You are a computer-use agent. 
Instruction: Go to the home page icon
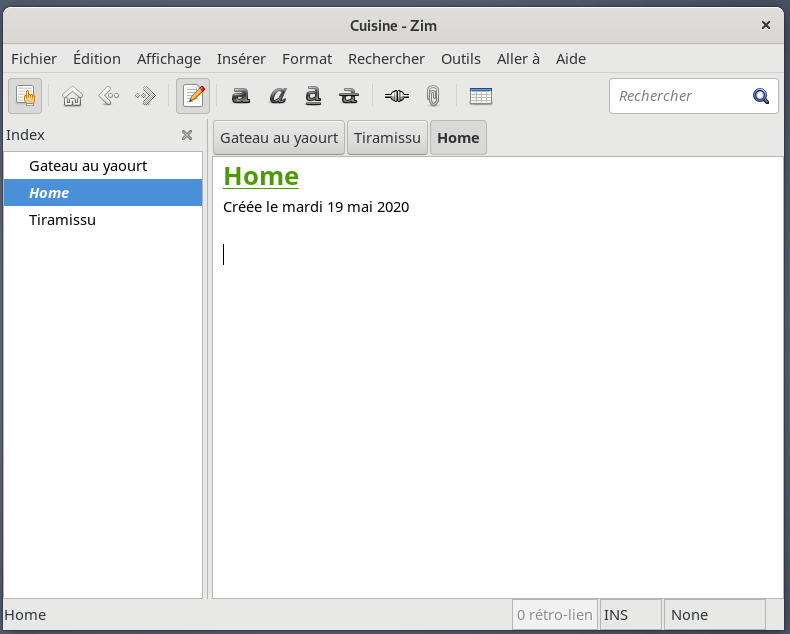tap(72, 96)
